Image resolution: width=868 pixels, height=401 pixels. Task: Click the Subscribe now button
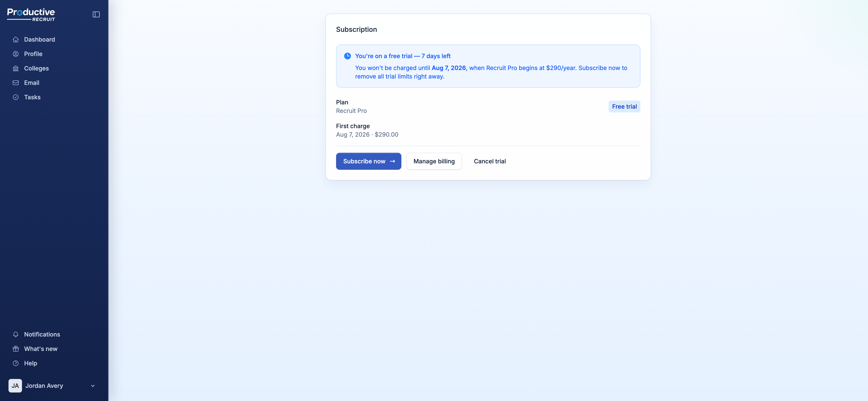pos(368,161)
